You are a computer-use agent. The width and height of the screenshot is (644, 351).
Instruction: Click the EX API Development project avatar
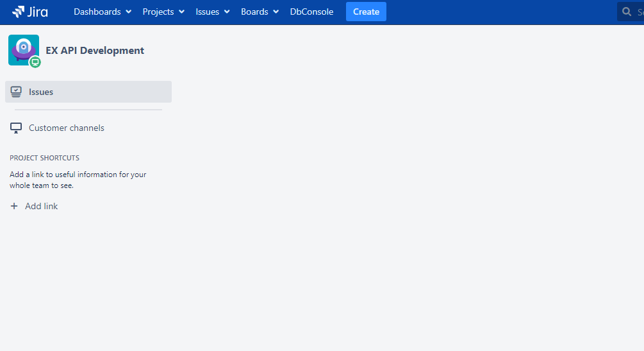pyautogui.click(x=23, y=49)
